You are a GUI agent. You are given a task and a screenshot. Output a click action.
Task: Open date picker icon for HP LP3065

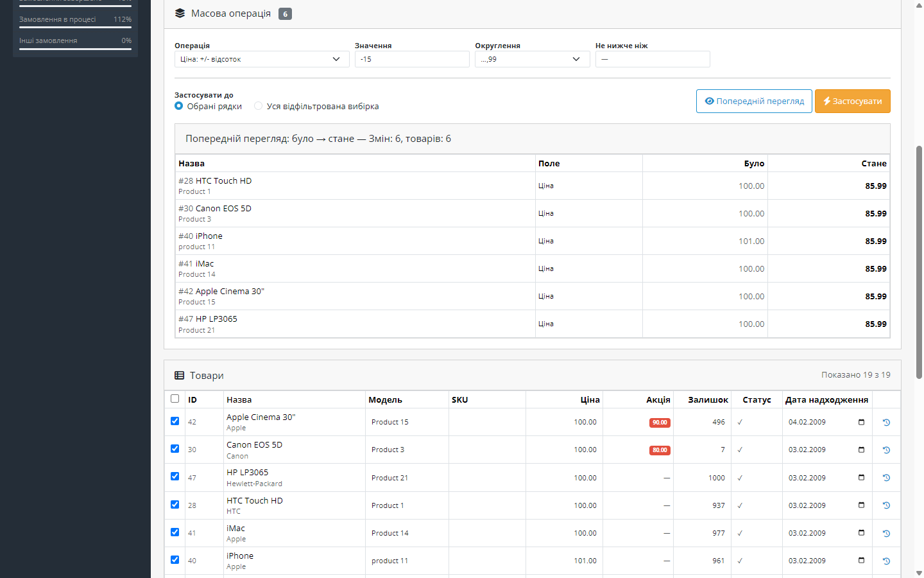861,478
